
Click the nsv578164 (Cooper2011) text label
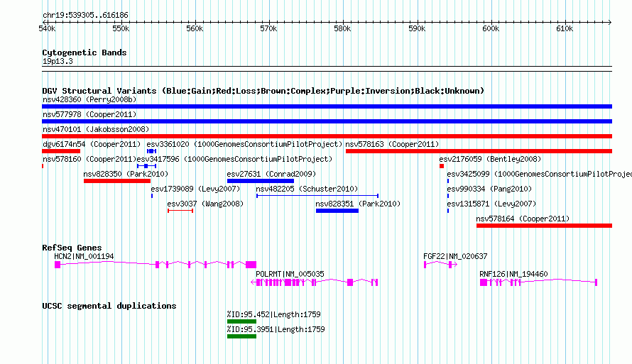pyautogui.click(x=523, y=219)
